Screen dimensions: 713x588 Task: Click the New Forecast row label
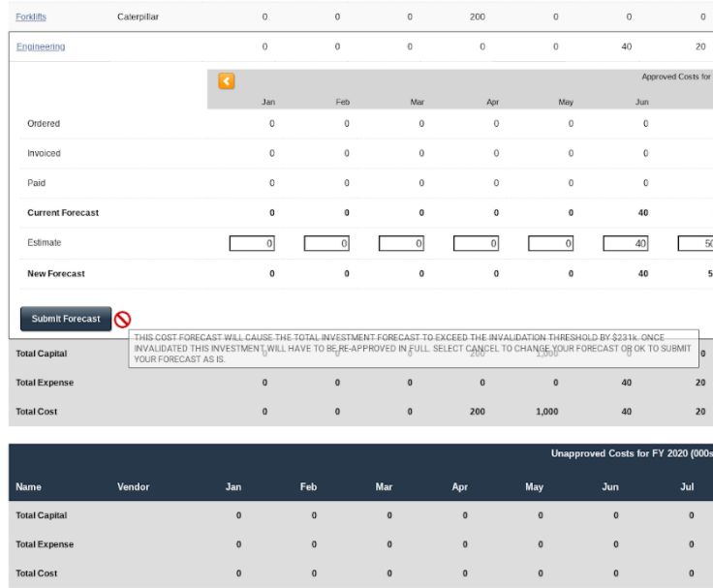(56, 273)
